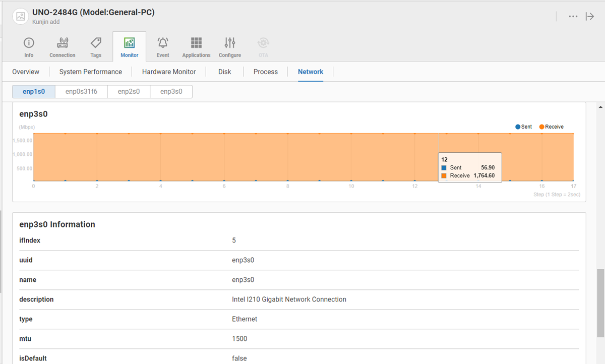Click the scrollbar up arrow
605x364 pixels.
point(600,107)
